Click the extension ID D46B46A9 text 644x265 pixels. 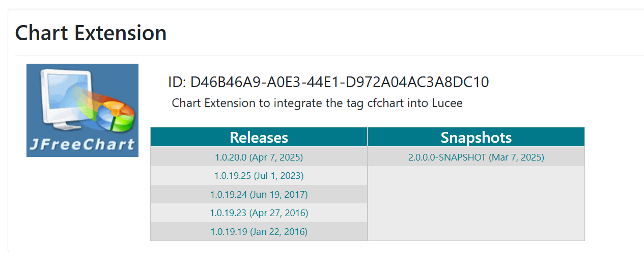340,82
